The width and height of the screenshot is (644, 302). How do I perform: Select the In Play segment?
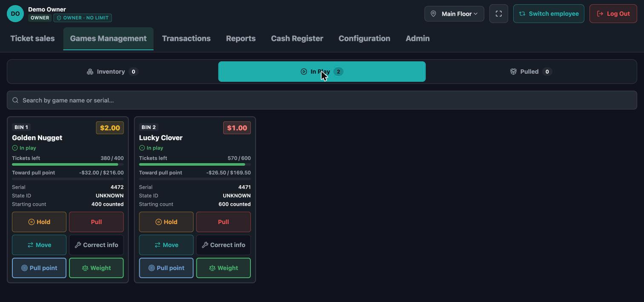click(322, 72)
